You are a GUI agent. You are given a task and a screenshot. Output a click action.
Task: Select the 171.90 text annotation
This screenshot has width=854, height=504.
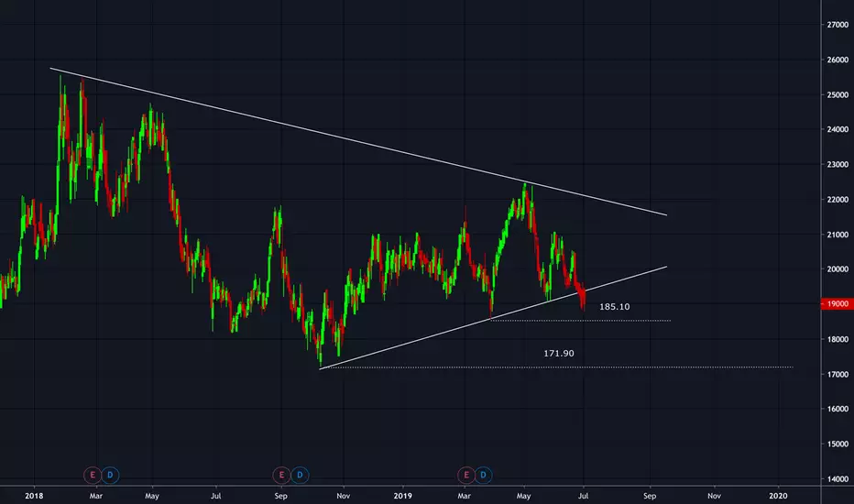pyautogui.click(x=559, y=354)
